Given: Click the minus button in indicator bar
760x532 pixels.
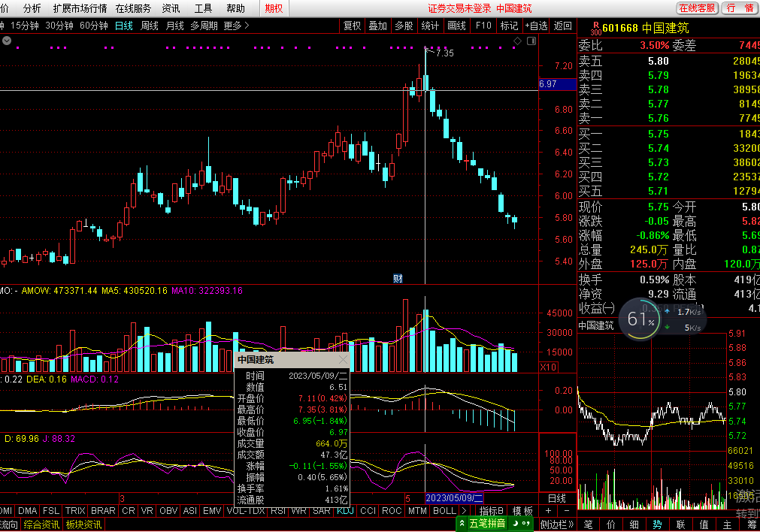Looking at the screenshot, I should [567, 511].
